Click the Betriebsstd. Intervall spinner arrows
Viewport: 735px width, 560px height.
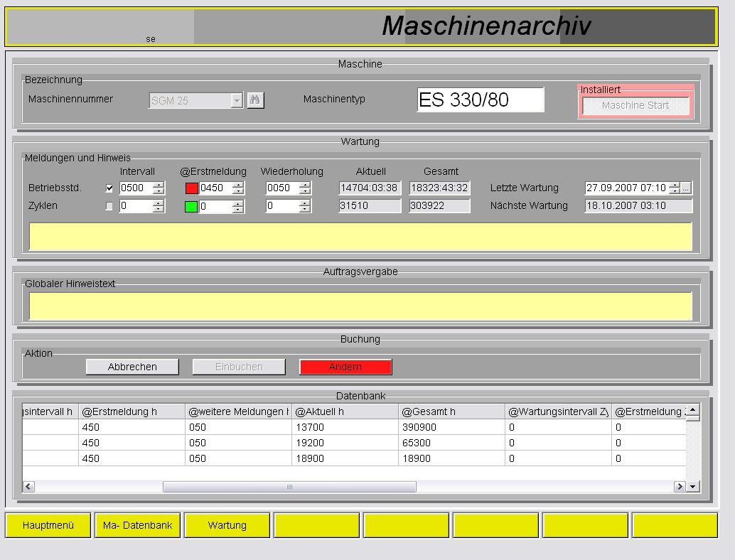[159, 188]
